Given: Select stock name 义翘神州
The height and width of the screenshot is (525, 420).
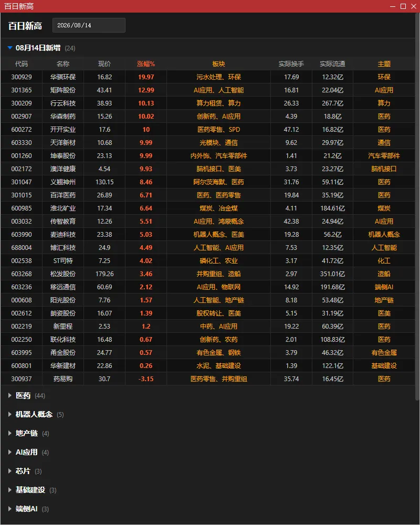Looking at the screenshot, I should 63,182.
